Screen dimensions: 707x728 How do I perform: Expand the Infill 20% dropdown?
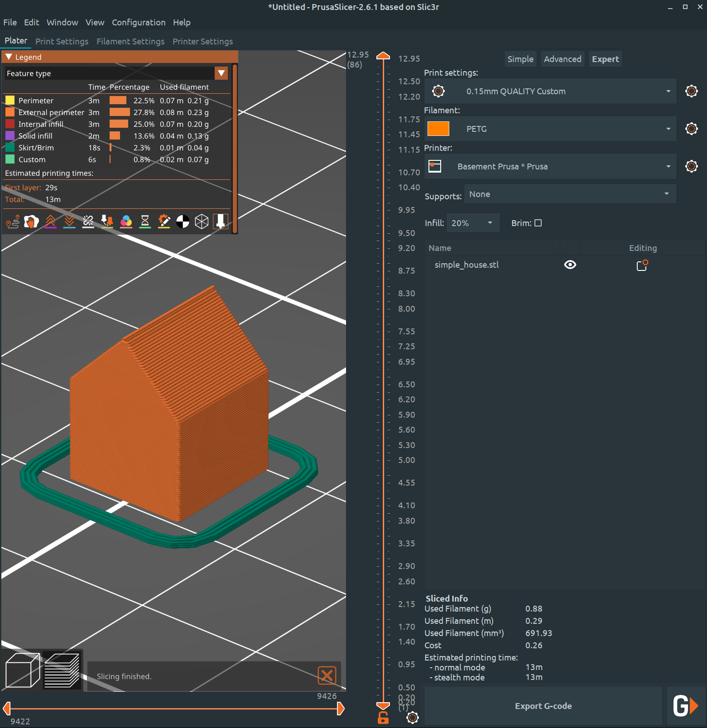(x=472, y=223)
